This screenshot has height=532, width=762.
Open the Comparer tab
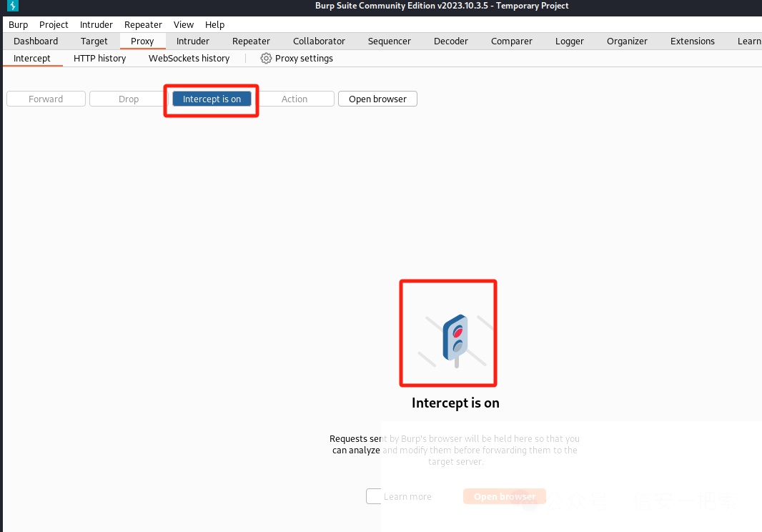coord(511,41)
